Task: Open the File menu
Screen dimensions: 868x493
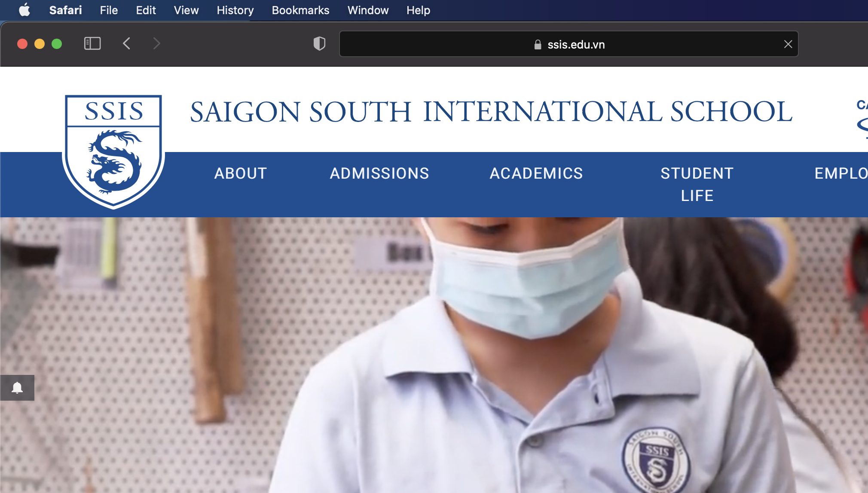Action: [109, 10]
